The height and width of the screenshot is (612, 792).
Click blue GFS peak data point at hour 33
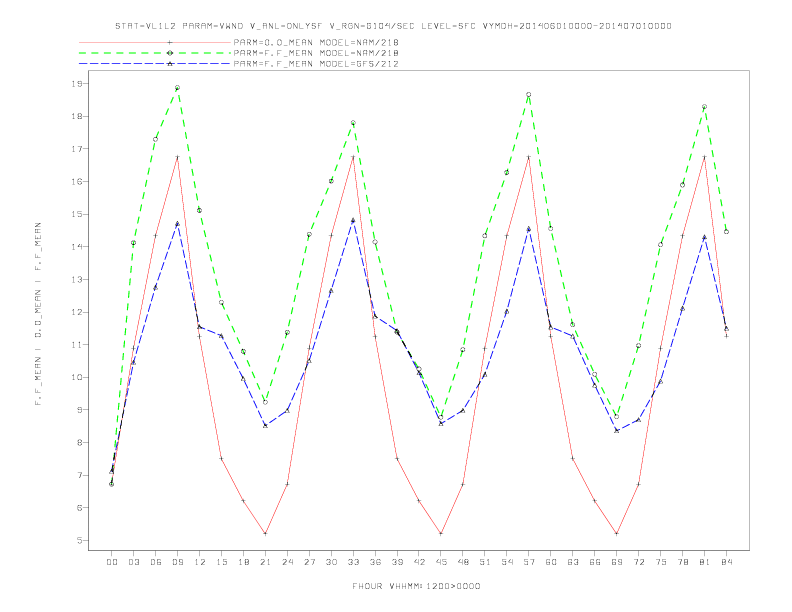coord(353,220)
